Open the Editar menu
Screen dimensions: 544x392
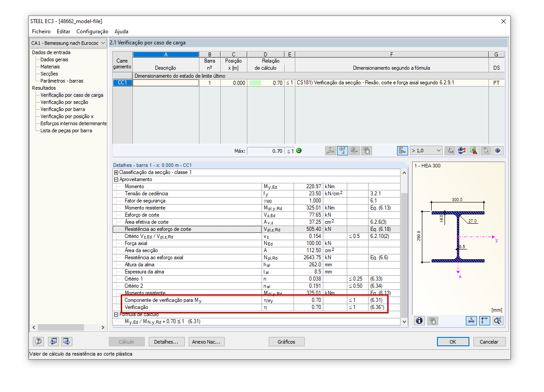tap(64, 32)
